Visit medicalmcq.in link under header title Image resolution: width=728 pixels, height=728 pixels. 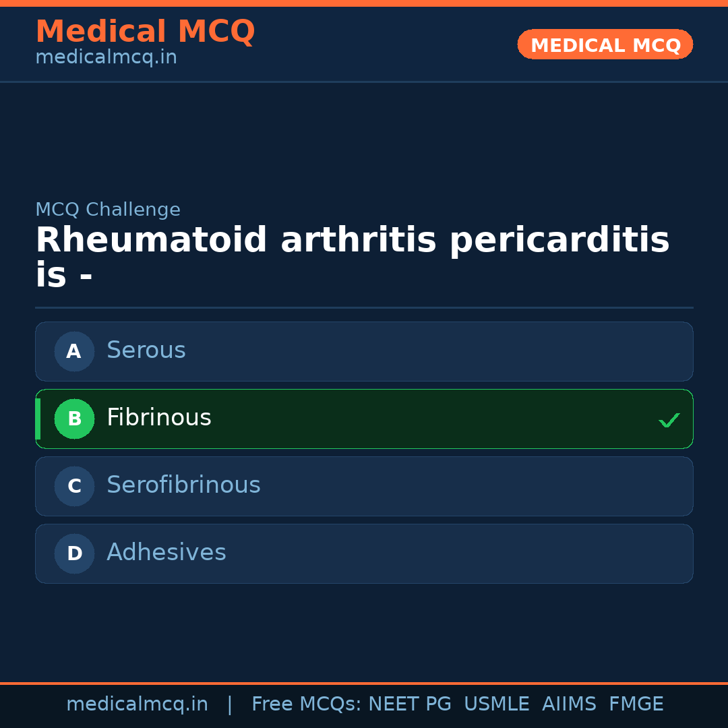[106, 57]
